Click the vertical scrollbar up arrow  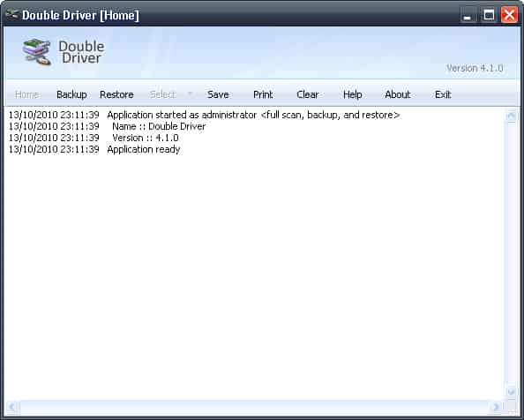coord(512,116)
